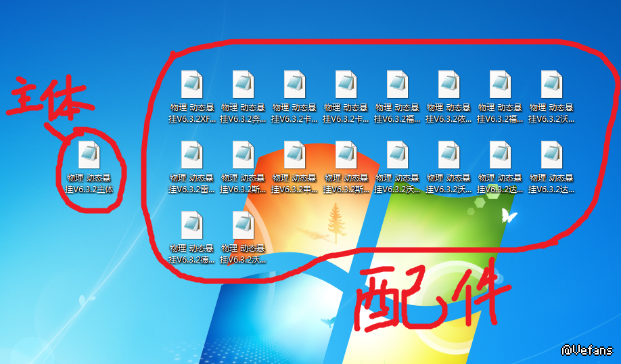Select the file icon labeled 挂V6.3.2德...
The image size is (621, 364).
(192, 225)
